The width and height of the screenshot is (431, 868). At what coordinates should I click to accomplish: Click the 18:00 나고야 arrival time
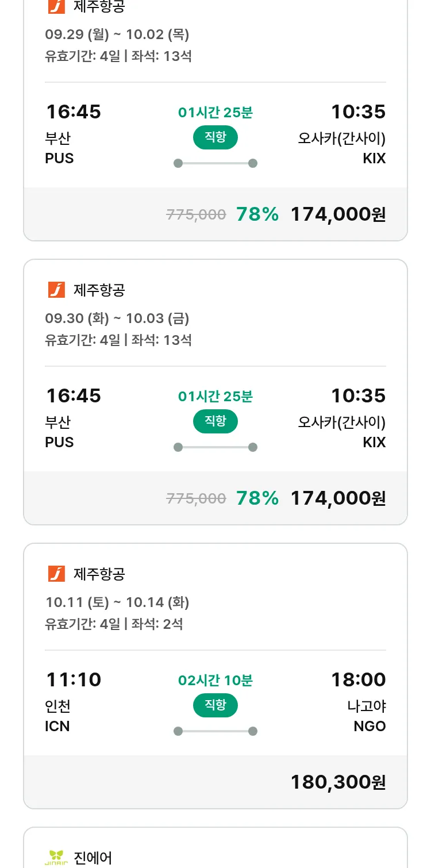tap(358, 679)
